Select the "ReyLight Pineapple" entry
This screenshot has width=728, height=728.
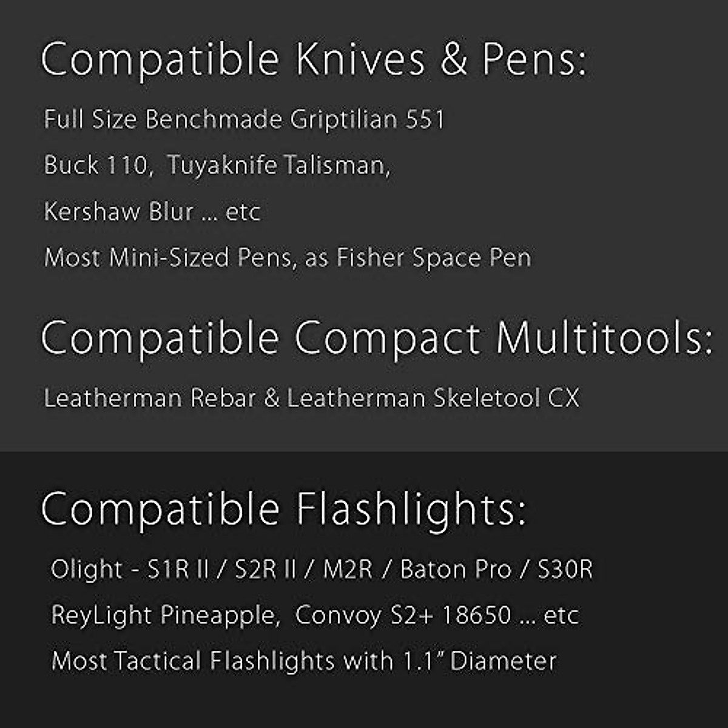pos(165,615)
